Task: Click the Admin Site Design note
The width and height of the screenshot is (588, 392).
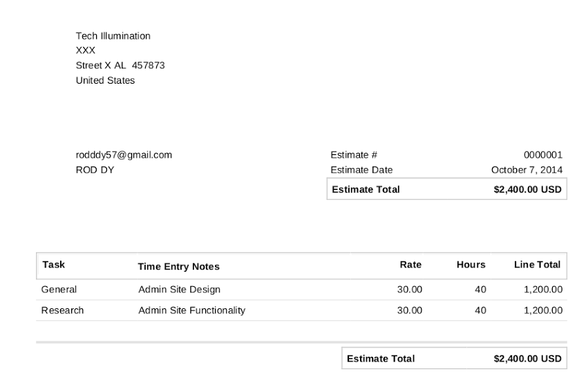Action: [179, 290]
